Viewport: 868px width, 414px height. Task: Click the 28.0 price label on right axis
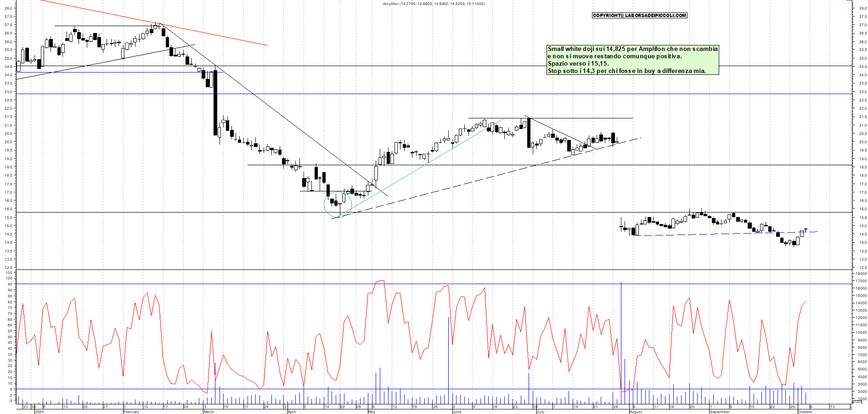point(862,8)
